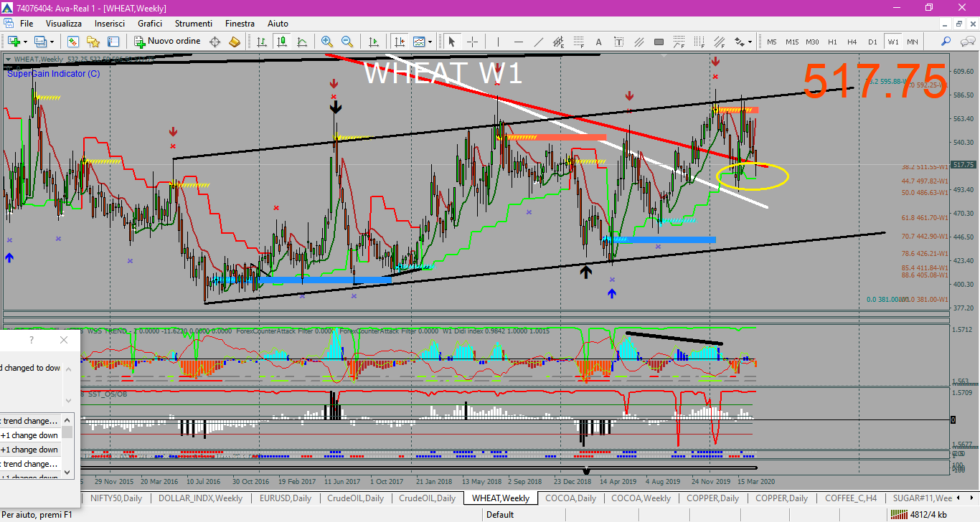Toggle chart auto scroll icon
The image size is (980, 522).
(x=373, y=42)
